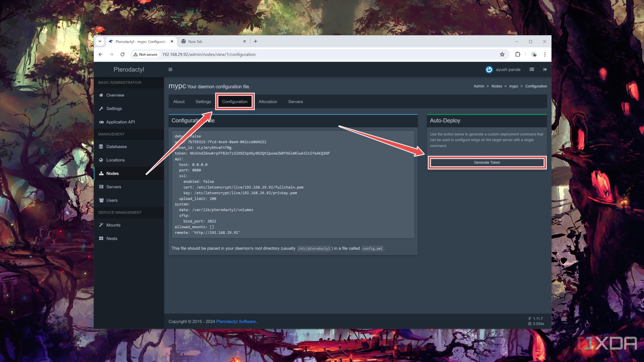The height and width of the screenshot is (362, 644).
Task: Open browser extensions puzzle icon
Action: 517,54
